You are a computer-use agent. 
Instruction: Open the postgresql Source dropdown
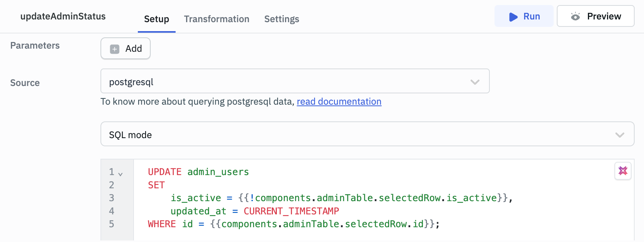(295, 81)
